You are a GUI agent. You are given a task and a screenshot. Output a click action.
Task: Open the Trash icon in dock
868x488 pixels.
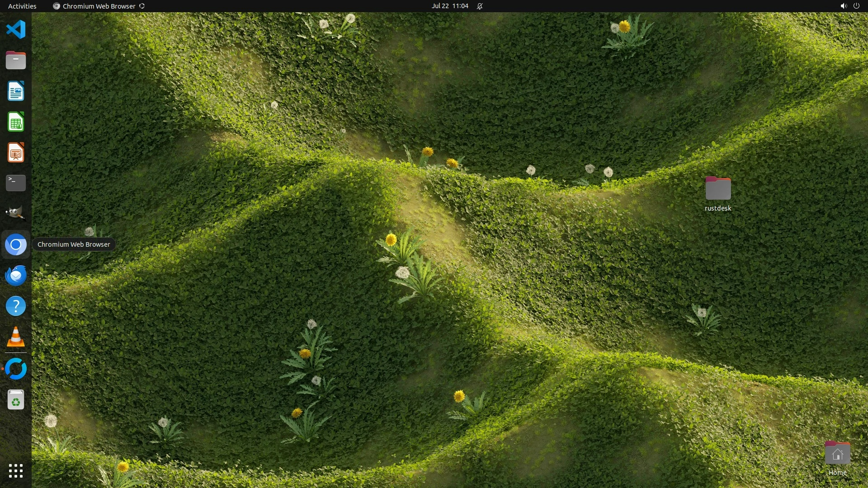pyautogui.click(x=16, y=400)
